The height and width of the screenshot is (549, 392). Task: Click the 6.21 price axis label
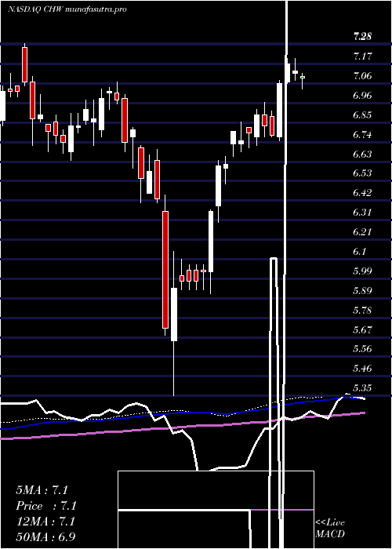[x=362, y=232]
